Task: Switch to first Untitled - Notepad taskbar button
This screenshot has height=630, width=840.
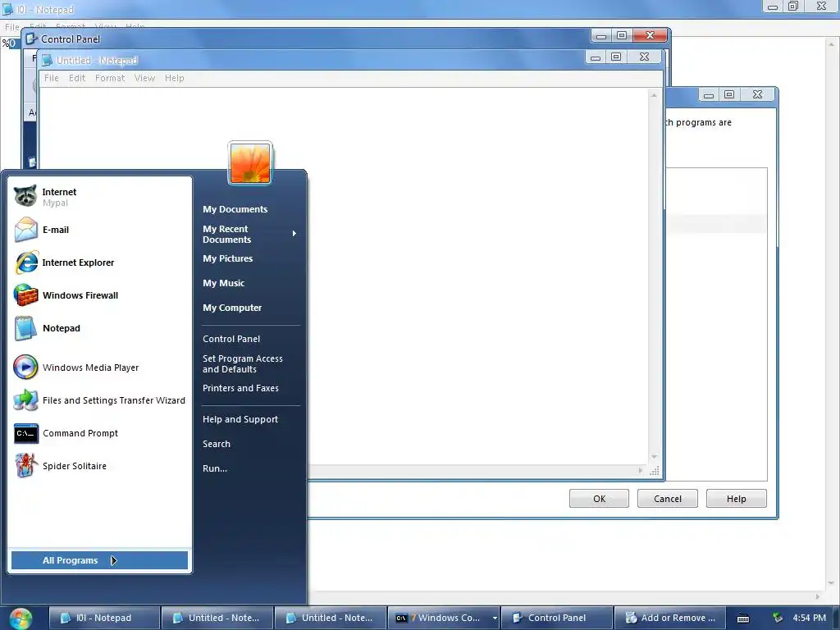Action: pos(217,618)
